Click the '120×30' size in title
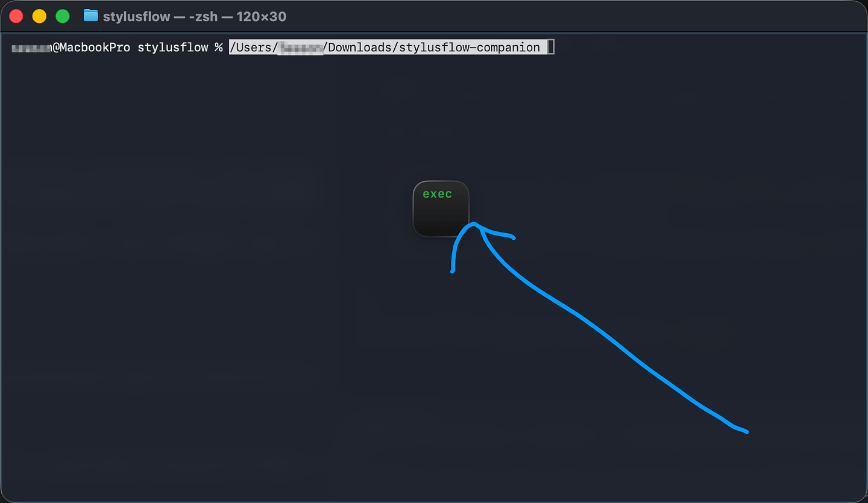The width and height of the screenshot is (868, 503). point(262,17)
